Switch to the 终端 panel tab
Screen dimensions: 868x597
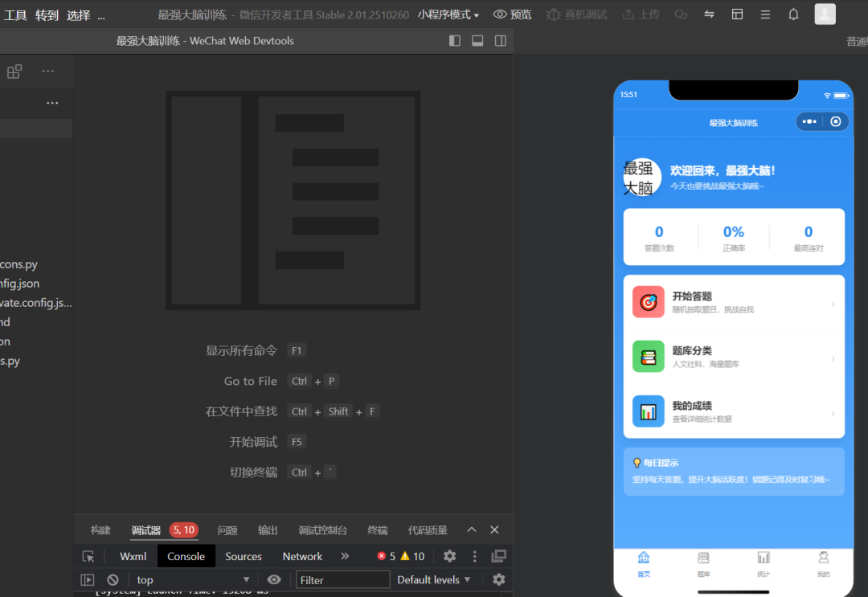pyautogui.click(x=378, y=530)
